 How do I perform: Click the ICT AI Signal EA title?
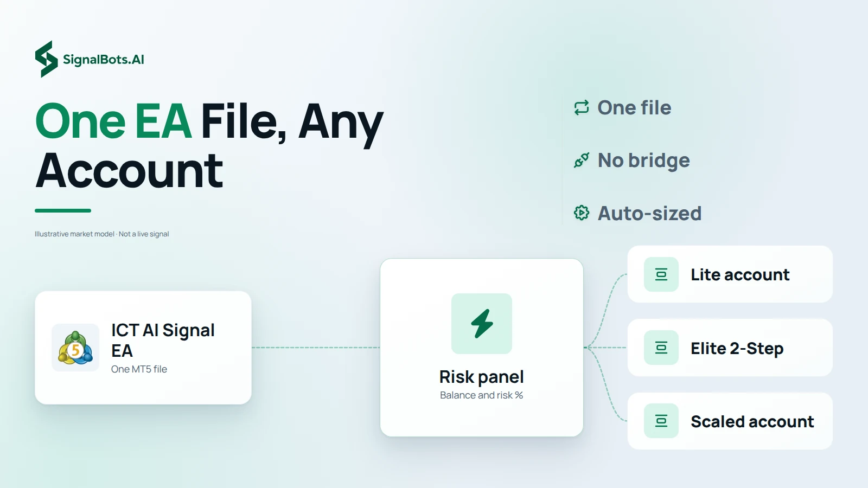tap(163, 340)
